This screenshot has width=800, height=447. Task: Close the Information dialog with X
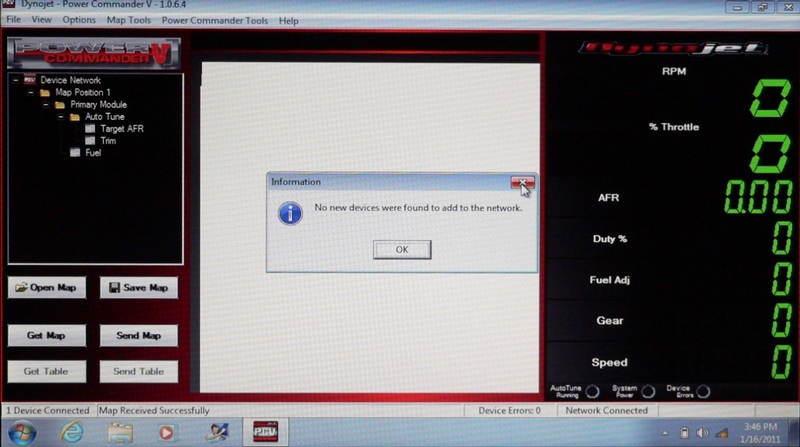[x=521, y=182]
